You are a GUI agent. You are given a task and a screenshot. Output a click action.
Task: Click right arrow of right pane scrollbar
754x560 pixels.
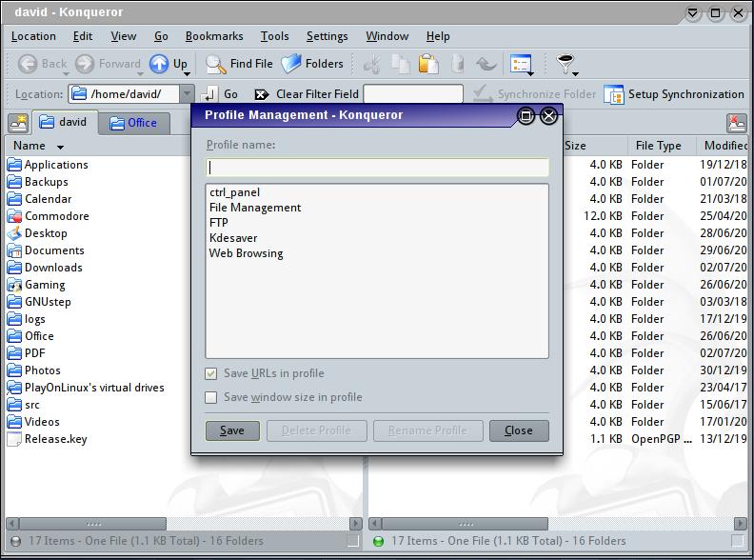point(741,524)
